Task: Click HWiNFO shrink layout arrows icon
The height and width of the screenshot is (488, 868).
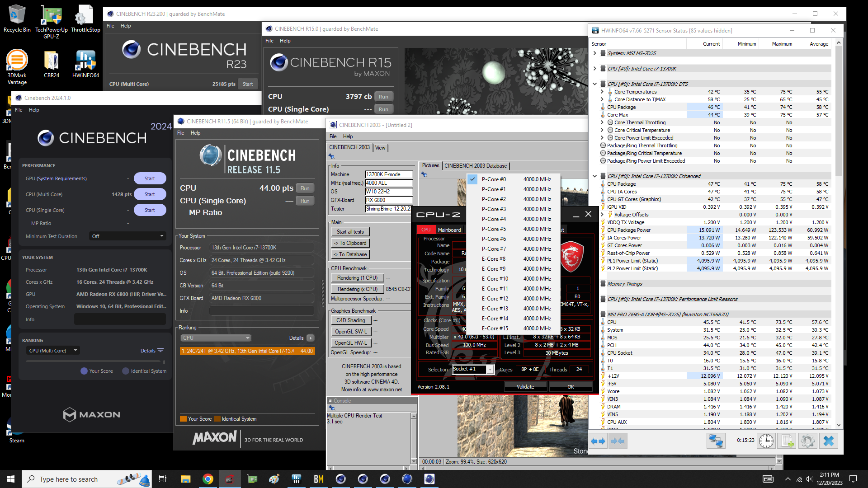Action: point(618,441)
